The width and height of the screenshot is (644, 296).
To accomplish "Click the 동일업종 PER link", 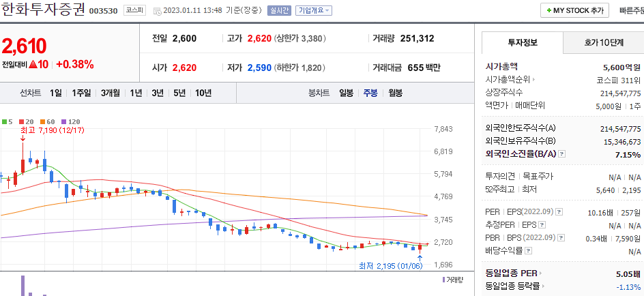I will [512, 273].
